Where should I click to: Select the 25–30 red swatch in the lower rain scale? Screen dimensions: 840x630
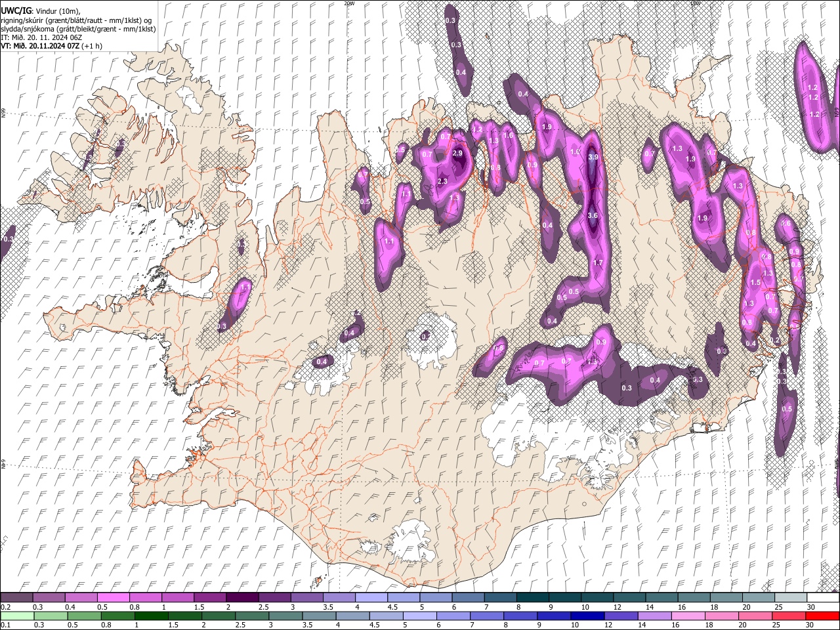click(x=789, y=616)
